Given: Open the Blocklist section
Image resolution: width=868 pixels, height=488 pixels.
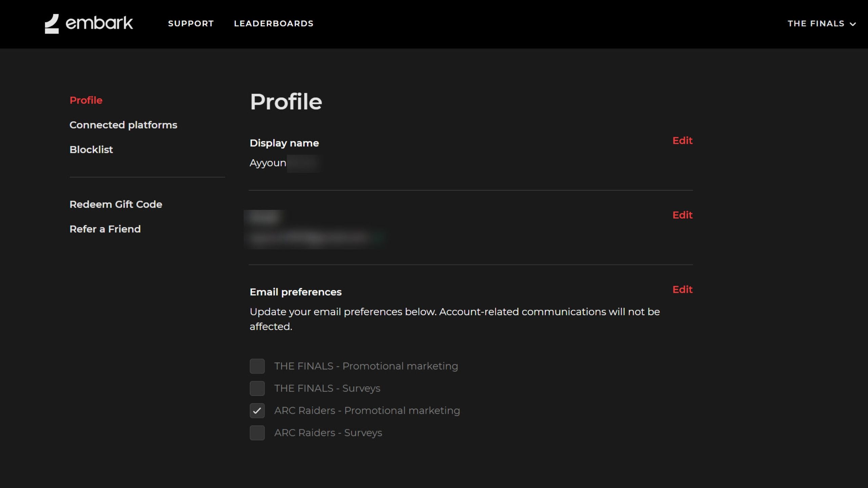Looking at the screenshot, I should click(91, 150).
